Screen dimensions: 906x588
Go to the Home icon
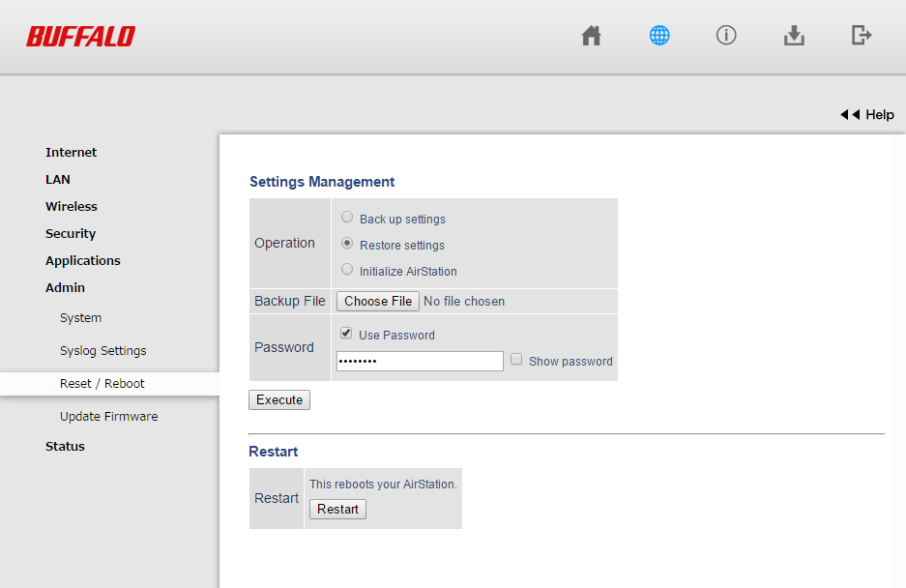pyautogui.click(x=591, y=36)
